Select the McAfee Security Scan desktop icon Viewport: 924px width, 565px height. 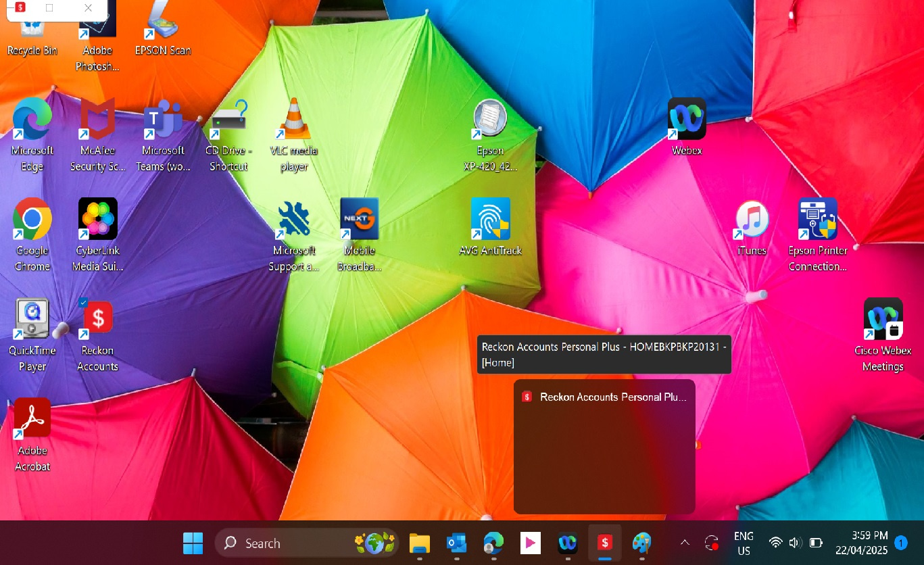click(x=97, y=135)
